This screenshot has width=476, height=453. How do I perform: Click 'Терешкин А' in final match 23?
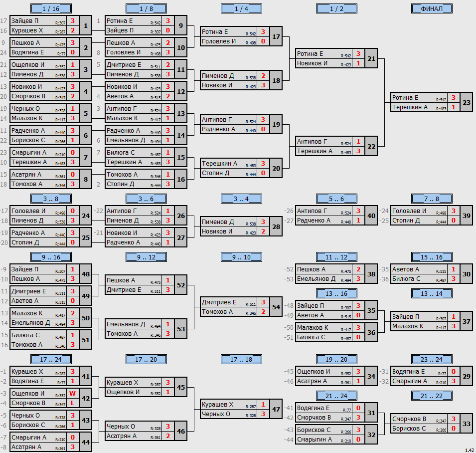[x=410, y=107]
